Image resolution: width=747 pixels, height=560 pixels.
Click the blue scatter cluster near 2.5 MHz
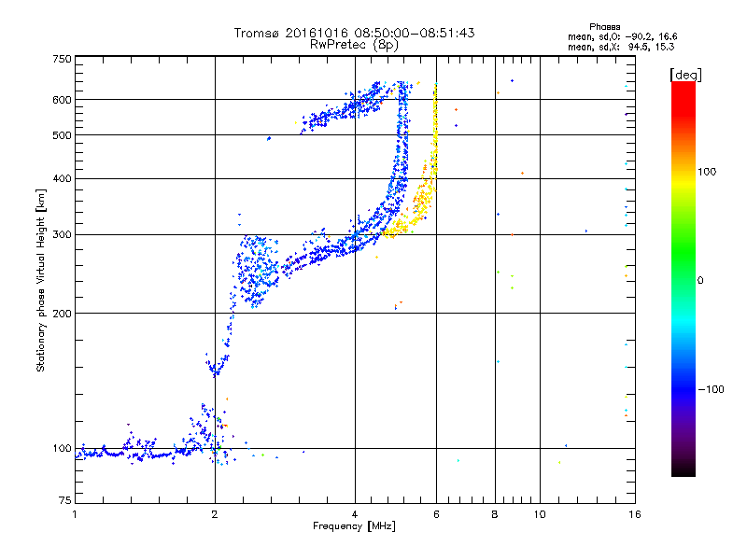click(x=258, y=272)
